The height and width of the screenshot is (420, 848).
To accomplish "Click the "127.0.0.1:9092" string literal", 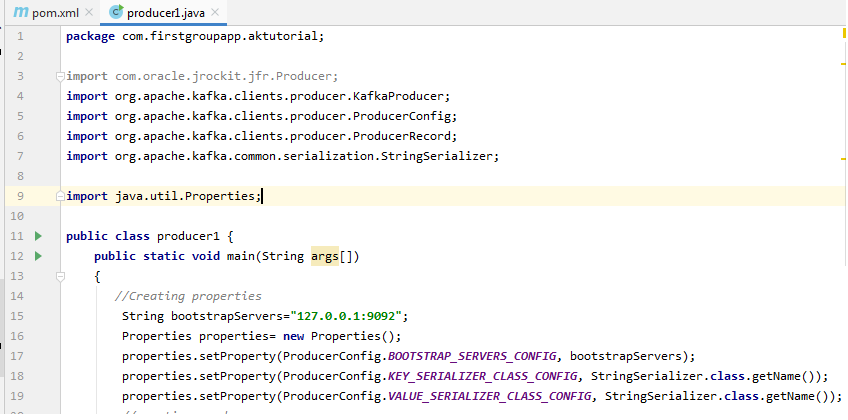I will [x=346, y=316].
